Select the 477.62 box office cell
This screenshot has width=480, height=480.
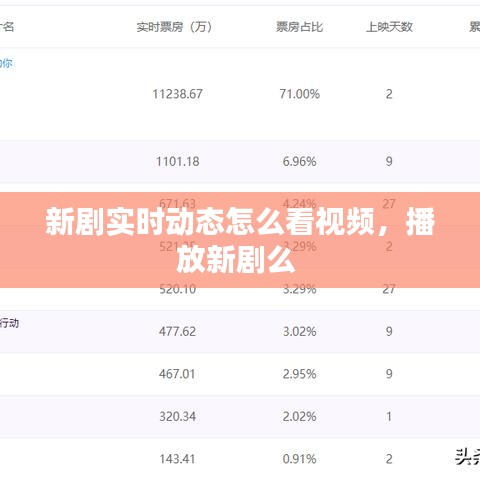click(x=177, y=331)
